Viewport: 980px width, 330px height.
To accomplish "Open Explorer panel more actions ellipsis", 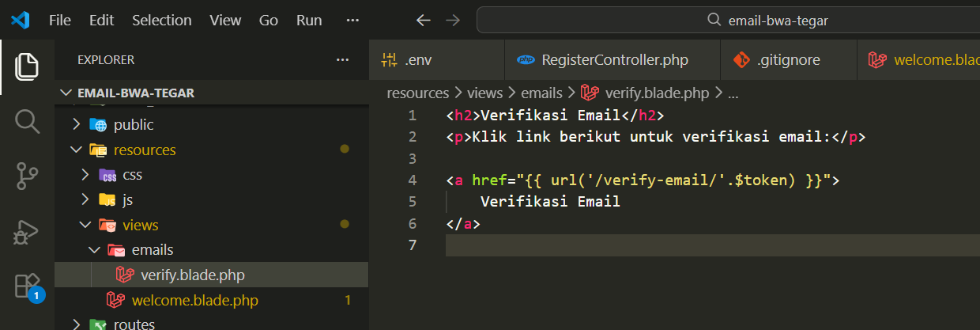I will [x=342, y=60].
